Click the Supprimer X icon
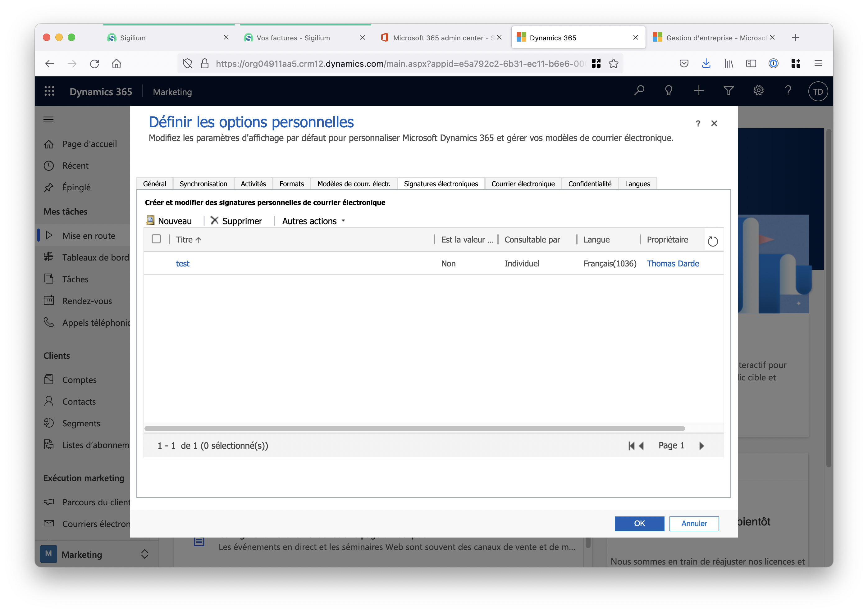868x613 pixels. coord(214,220)
